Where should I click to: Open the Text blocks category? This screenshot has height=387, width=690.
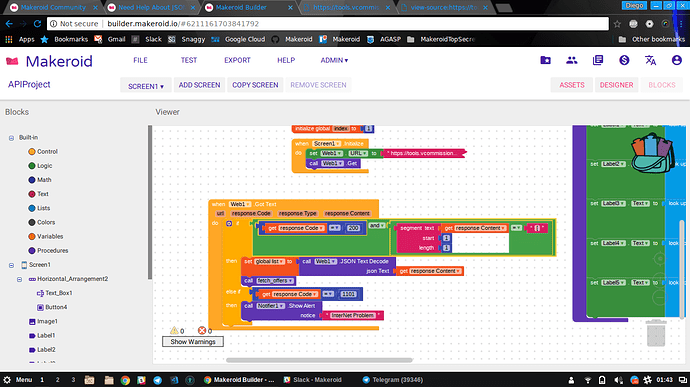click(x=38, y=194)
